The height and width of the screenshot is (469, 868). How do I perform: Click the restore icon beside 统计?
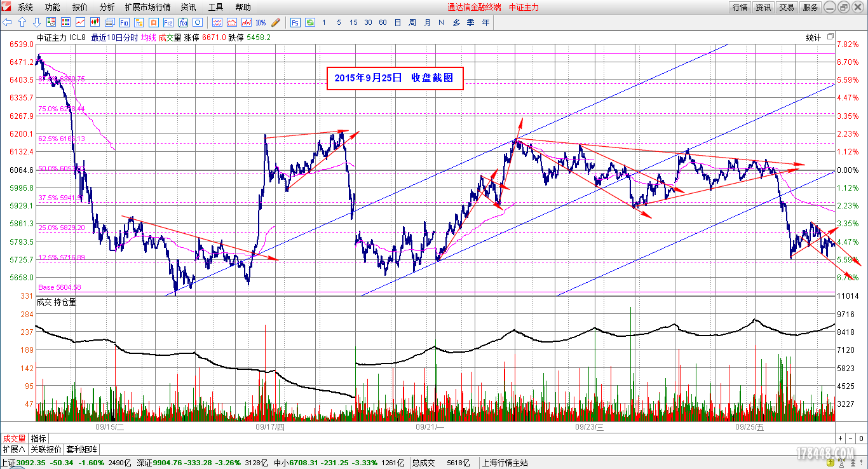click(x=830, y=37)
